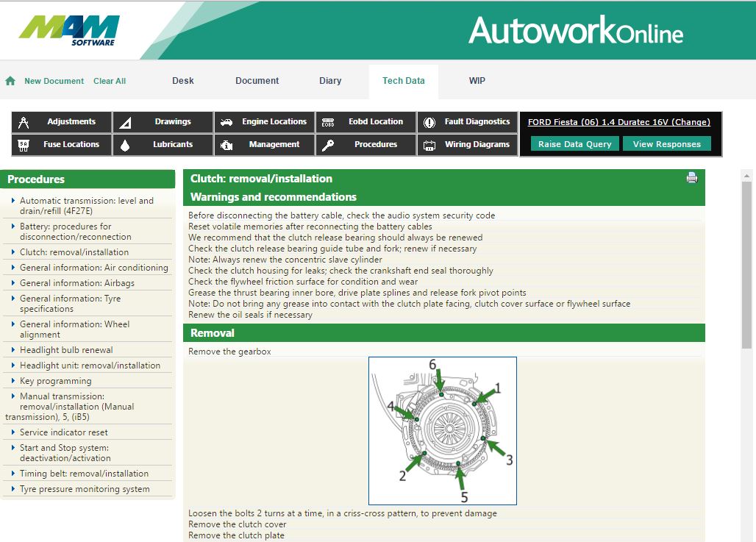The height and width of the screenshot is (542, 756).
Task: Open Adjustments via its compass icon
Action: (24, 122)
